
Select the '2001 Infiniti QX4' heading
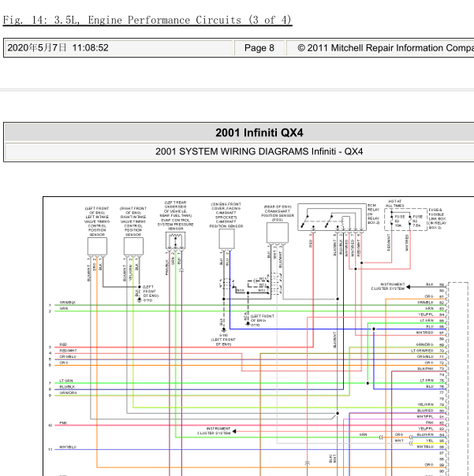point(259,132)
